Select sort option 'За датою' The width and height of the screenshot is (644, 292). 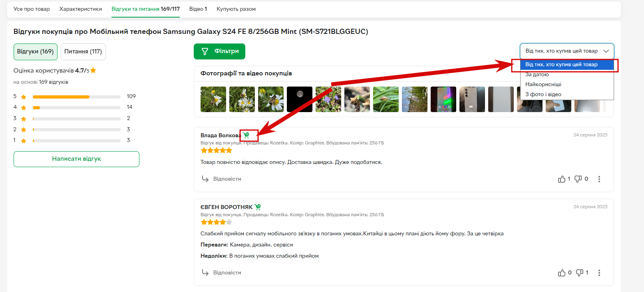(x=567, y=74)
